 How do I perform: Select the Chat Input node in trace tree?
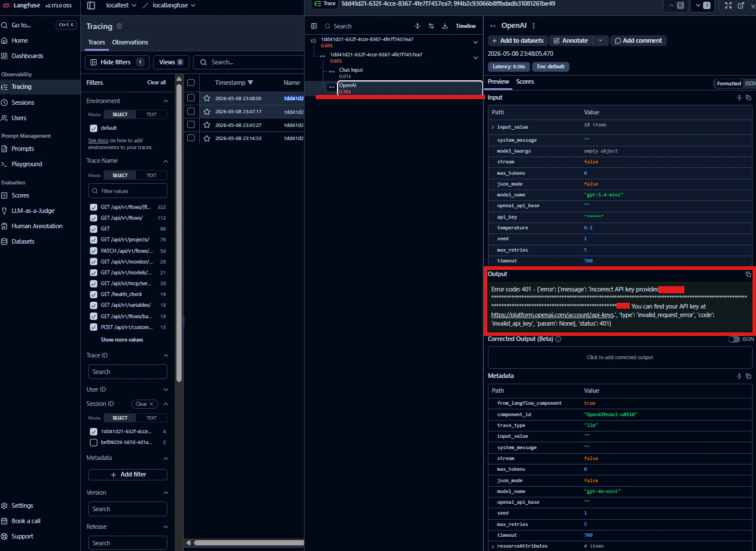(351, 70)
